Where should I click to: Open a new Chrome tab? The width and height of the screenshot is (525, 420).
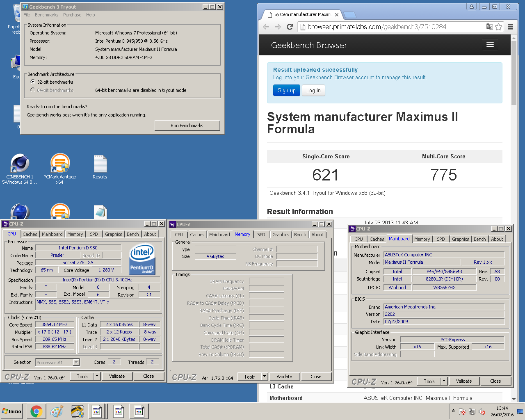[x=349, y=15]
